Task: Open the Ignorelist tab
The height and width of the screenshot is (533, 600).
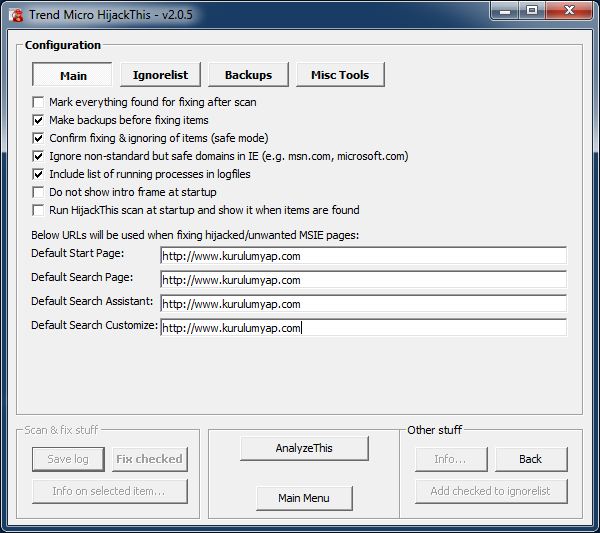Action: [x=160, y=75]
